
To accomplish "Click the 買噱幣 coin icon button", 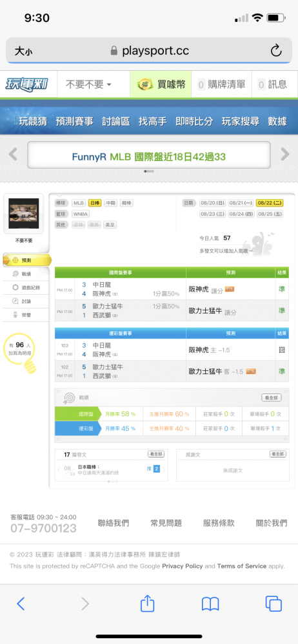I will pos(161,84).
